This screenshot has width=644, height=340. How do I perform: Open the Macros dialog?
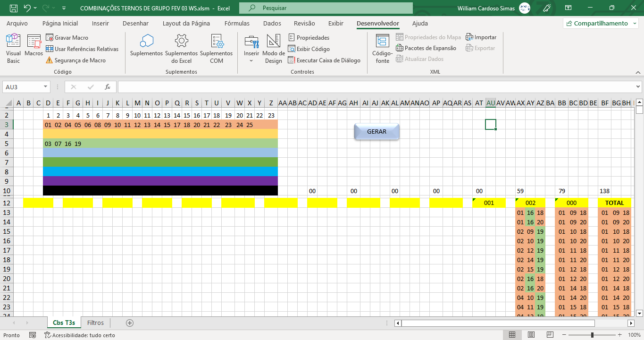(34, 46)
